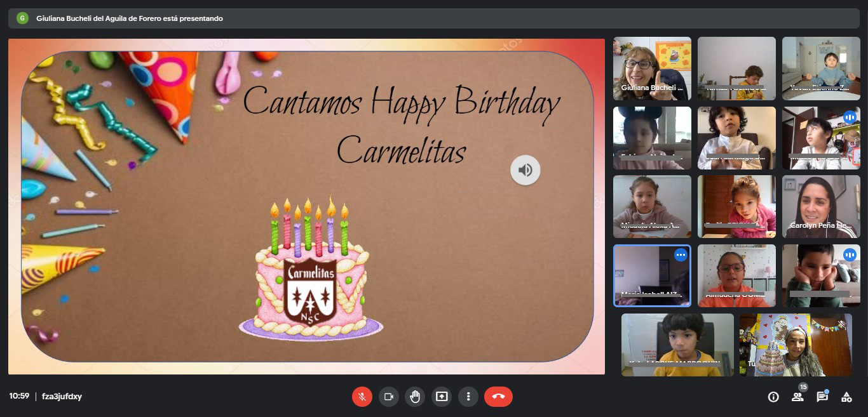Leave the call with the red hang-up button
Viewport: 868px width, 417px height.
tap(498, 397)
